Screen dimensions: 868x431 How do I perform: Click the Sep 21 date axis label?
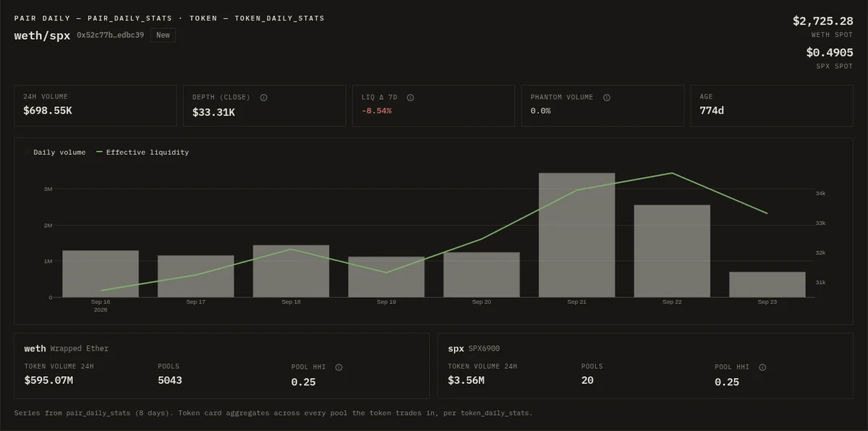tap(576, 302)
